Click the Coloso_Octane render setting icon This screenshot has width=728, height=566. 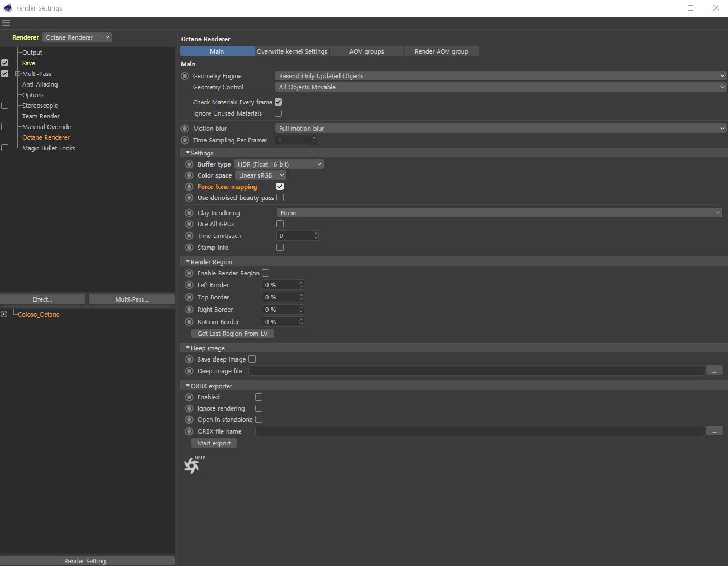pyautogui.click(x=4, y=314)
